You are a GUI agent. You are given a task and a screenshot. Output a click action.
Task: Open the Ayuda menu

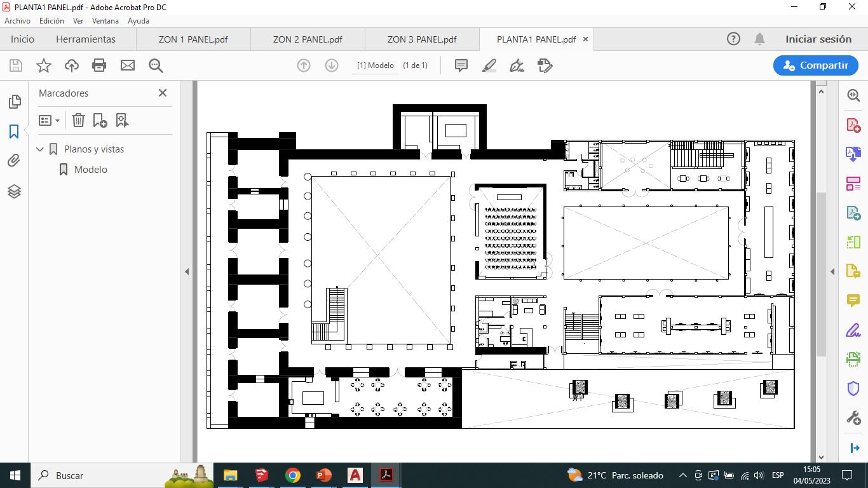[x=139, y=21]
